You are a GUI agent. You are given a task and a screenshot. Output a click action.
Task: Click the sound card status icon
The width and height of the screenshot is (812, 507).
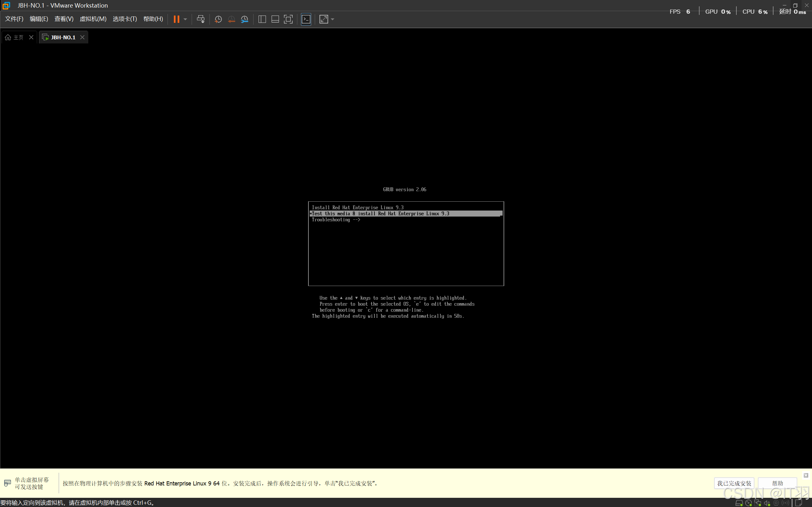point(767,503)
